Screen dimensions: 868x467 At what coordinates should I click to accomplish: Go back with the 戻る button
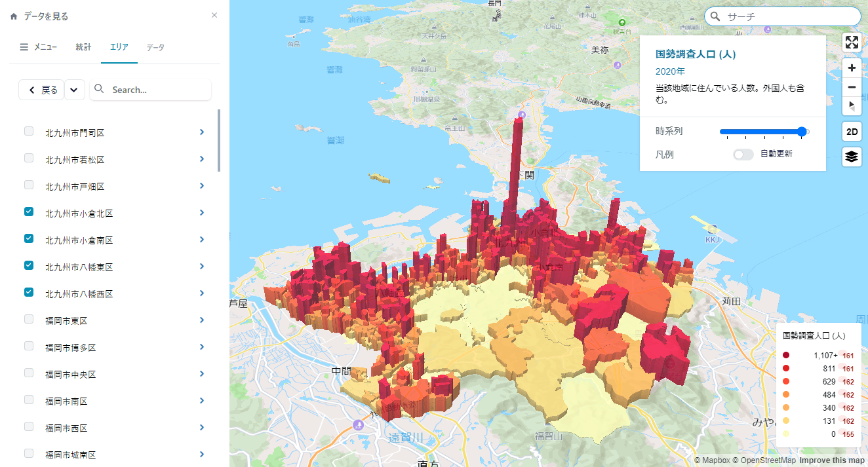(41, 90)
